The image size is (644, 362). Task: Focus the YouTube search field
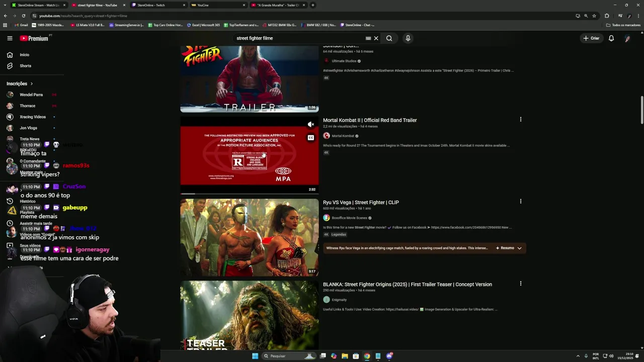coord(299,38)
